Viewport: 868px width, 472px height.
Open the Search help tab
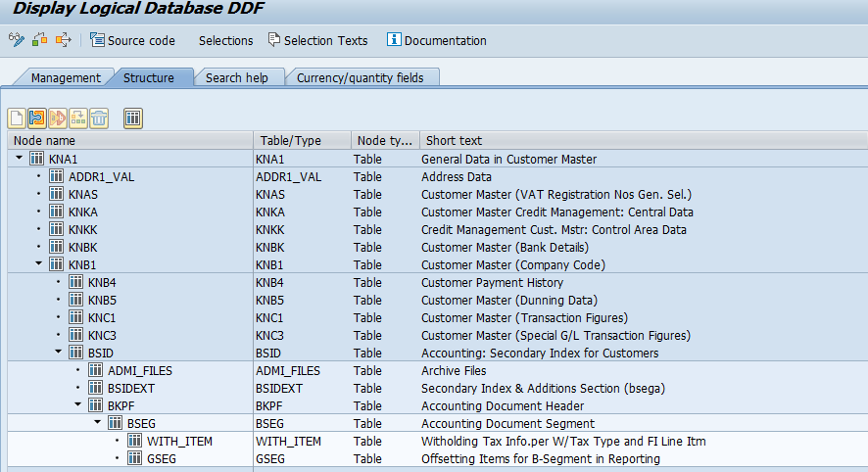(x=236, y=78)
